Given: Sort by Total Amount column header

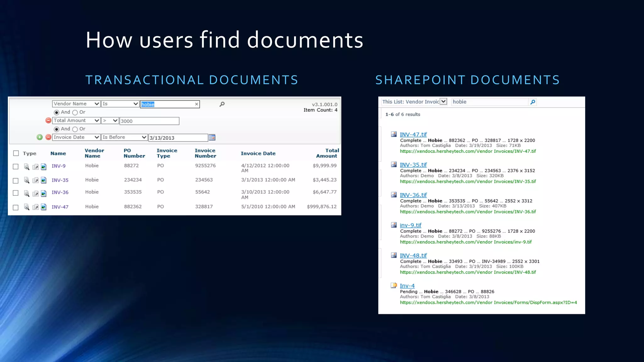Looking at the screenshot, I should (x=328, y=153).
